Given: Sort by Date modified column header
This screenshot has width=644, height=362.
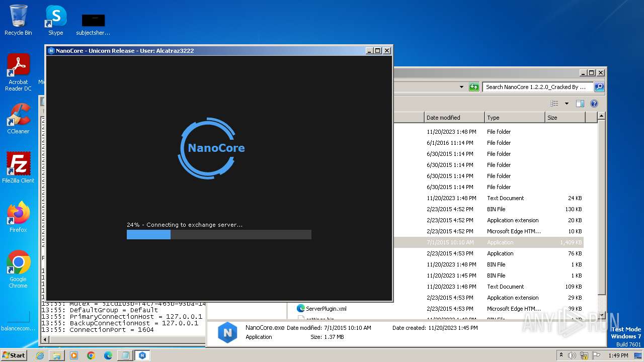Looking at the screenshot, I should coord(454,118).
